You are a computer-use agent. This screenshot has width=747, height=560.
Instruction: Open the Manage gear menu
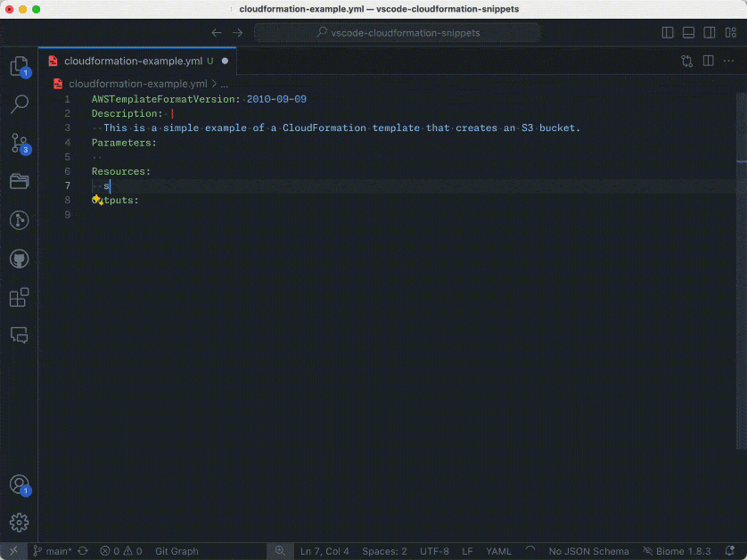coord(19,523)
